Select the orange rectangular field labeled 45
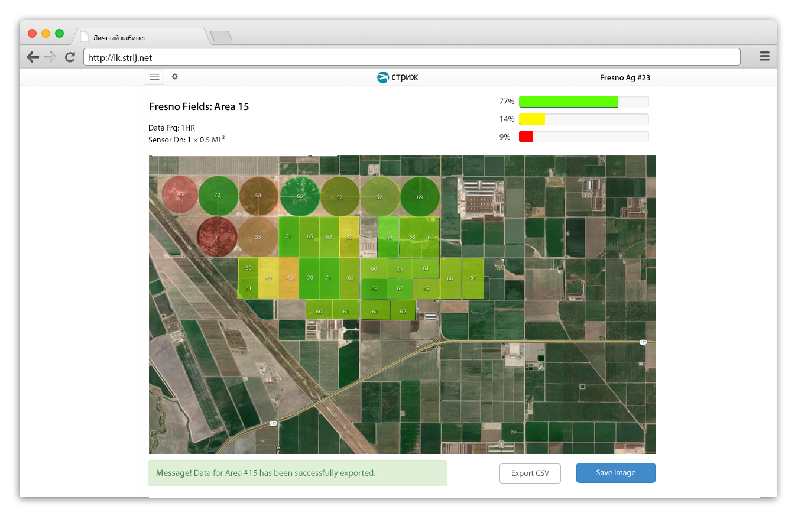The image size is (798, 532). tap(288, 278)
